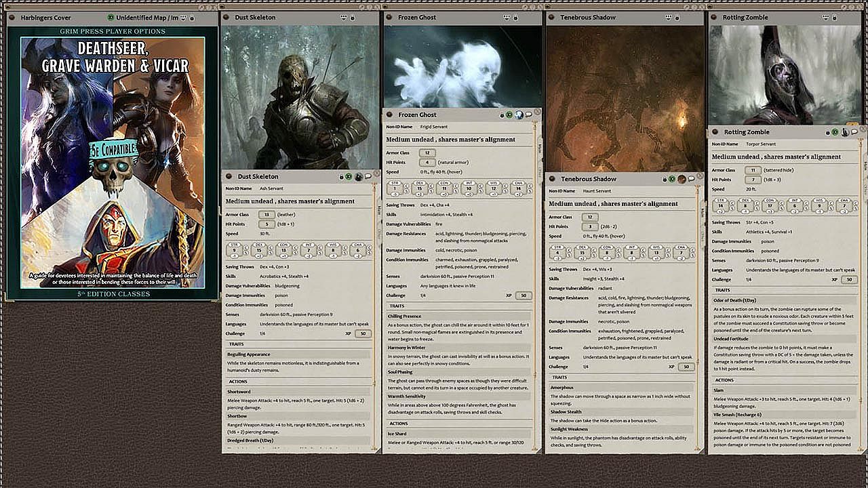Open toolbar icon in Dust Skeleton image window

pos(345,17)
